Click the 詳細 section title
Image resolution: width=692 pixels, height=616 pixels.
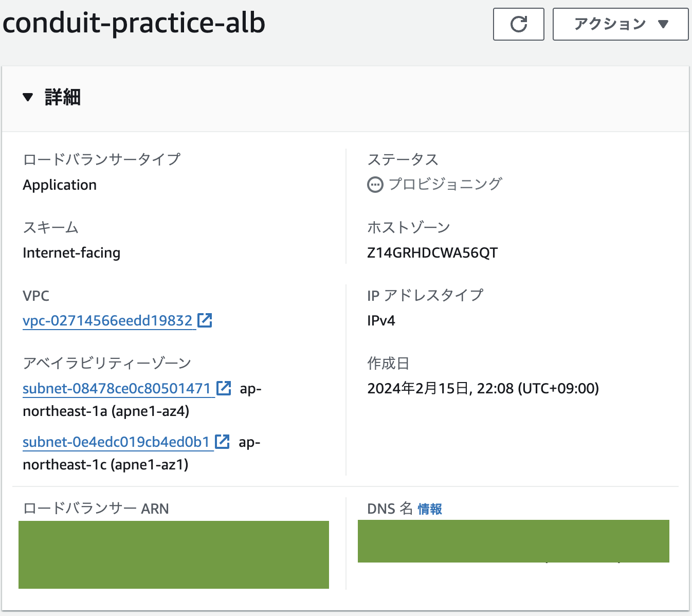(63, 97)
